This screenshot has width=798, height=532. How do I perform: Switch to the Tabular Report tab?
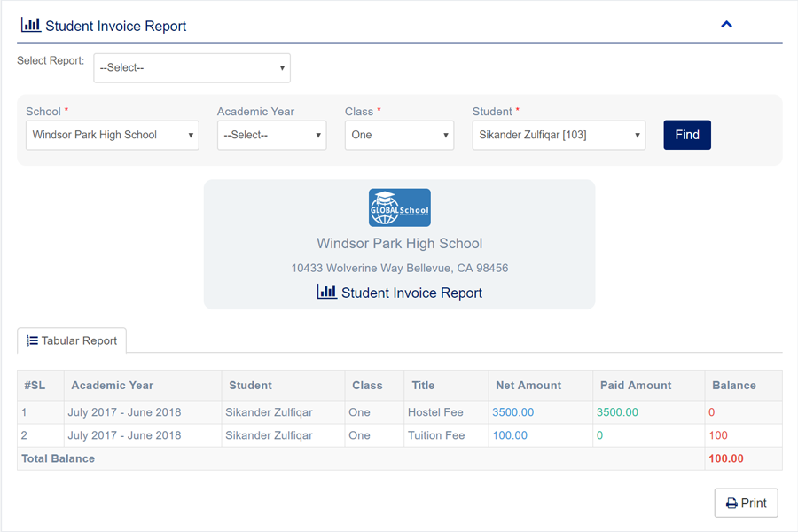tap(72, 340)
